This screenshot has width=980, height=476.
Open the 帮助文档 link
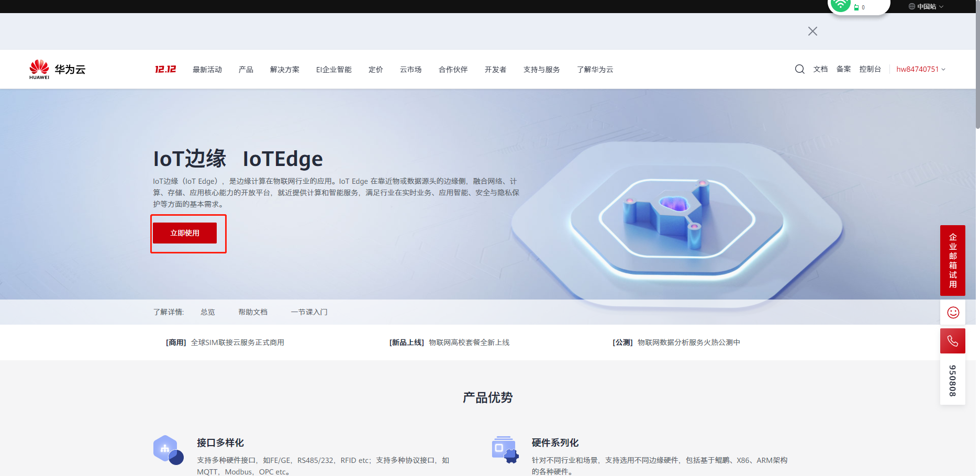pos(253,312)
